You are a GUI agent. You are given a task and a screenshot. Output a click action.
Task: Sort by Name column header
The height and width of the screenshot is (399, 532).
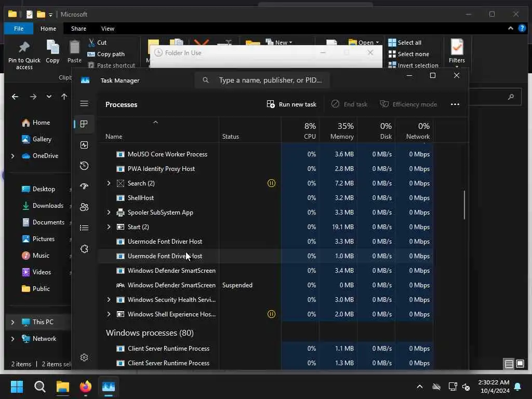pyautogui.click(x=158, y=130)
